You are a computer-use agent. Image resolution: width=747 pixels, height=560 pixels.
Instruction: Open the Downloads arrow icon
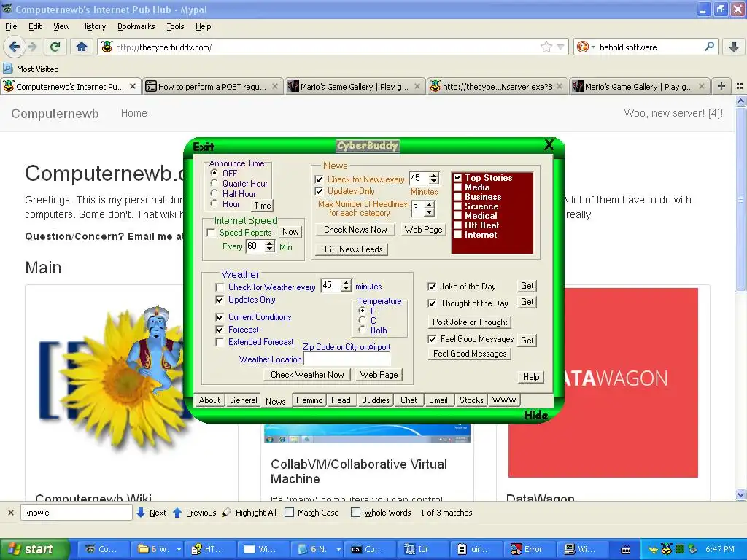pyautogui.click(x=734, y=47)
